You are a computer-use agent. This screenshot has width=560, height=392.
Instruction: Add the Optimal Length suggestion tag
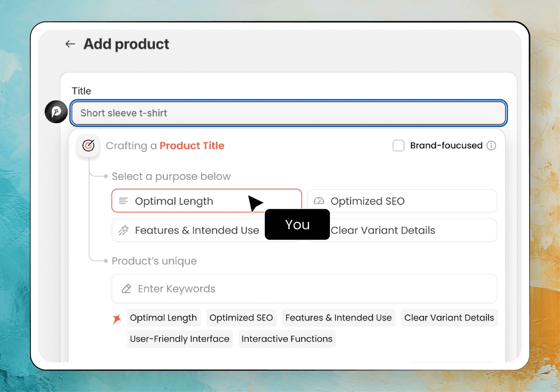[x=164, y=318]
